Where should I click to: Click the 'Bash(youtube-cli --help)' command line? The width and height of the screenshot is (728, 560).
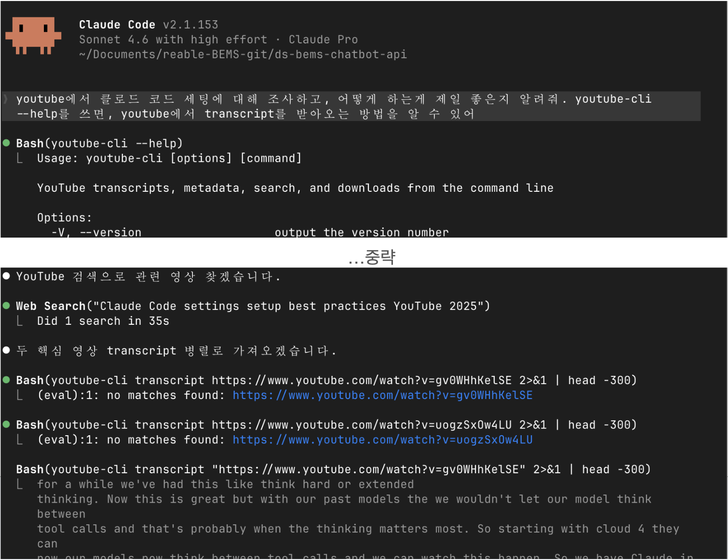pyautogui.click(x=99, y=143)
